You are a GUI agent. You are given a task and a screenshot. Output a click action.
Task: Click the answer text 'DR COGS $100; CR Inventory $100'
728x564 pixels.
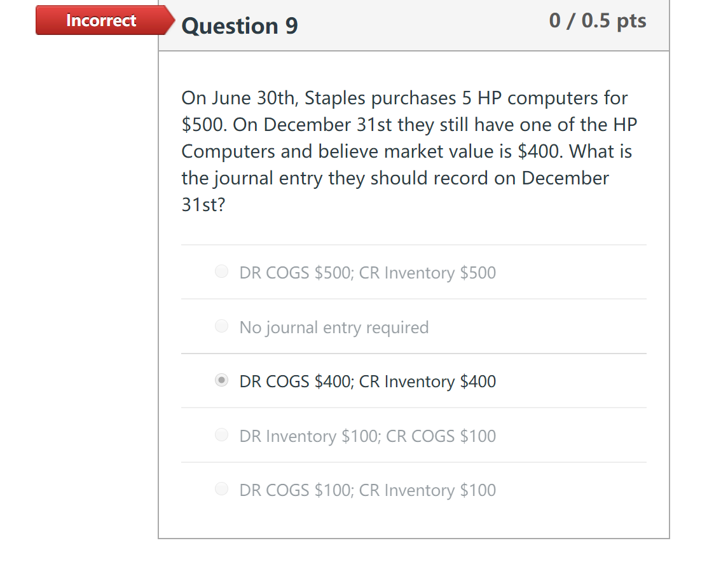click(x=367, y=490)
